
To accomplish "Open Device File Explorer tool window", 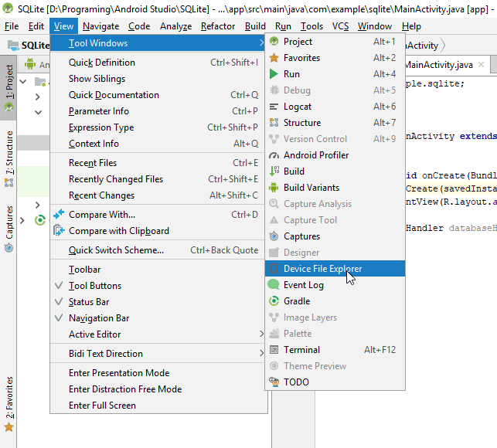I will [x=335, y=268].
